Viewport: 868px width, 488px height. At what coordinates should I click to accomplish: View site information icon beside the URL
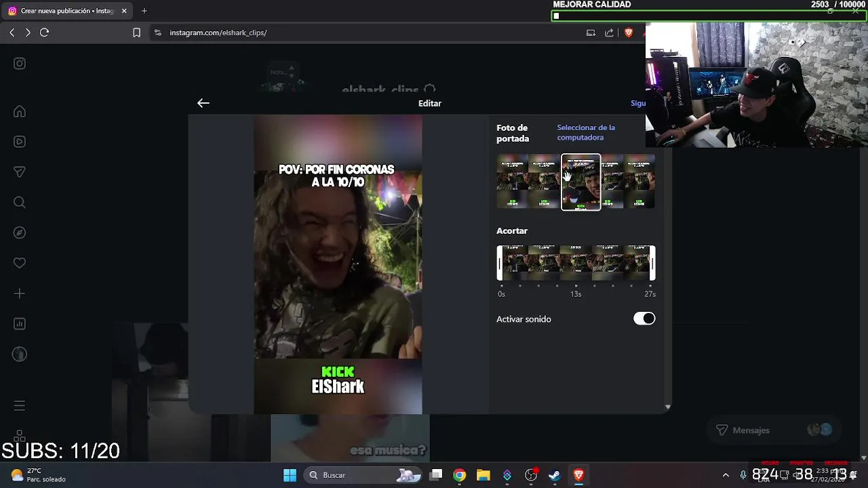point(158,33)
